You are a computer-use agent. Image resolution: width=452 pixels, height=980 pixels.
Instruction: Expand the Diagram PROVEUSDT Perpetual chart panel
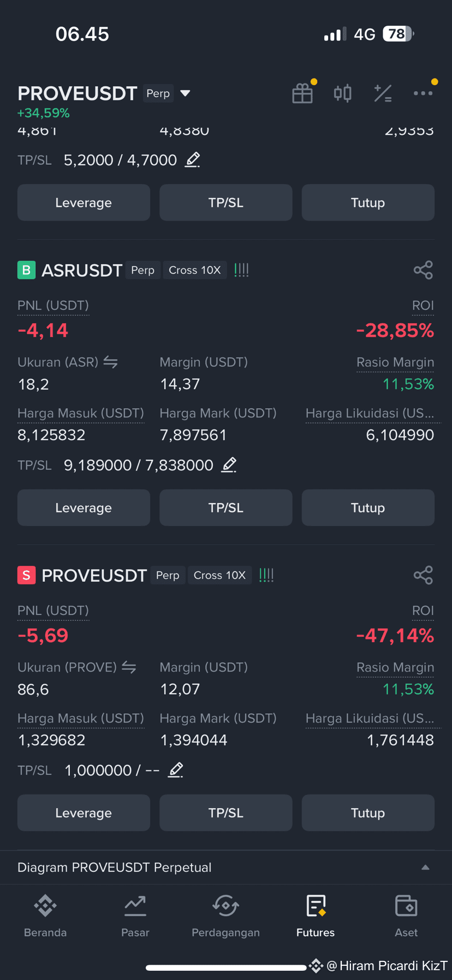425,868
